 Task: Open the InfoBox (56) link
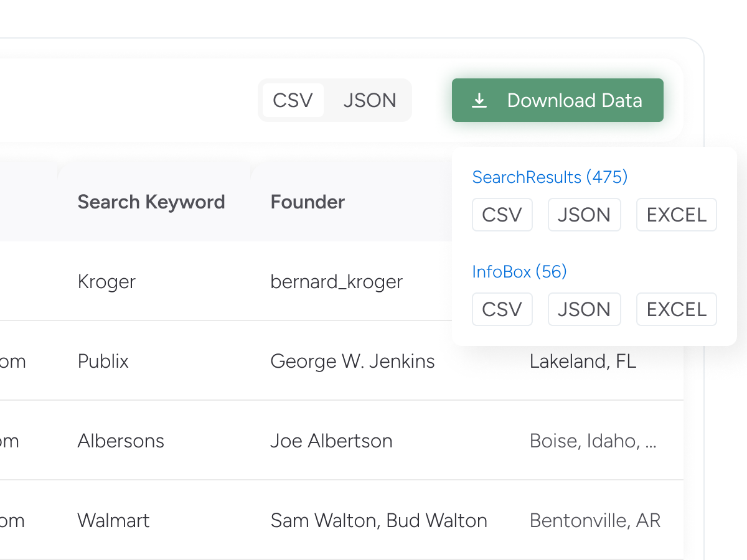[519, 272]
